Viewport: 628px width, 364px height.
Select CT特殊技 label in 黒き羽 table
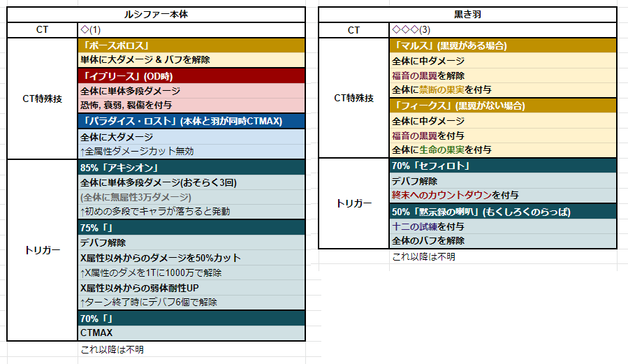tap(353, 98)
